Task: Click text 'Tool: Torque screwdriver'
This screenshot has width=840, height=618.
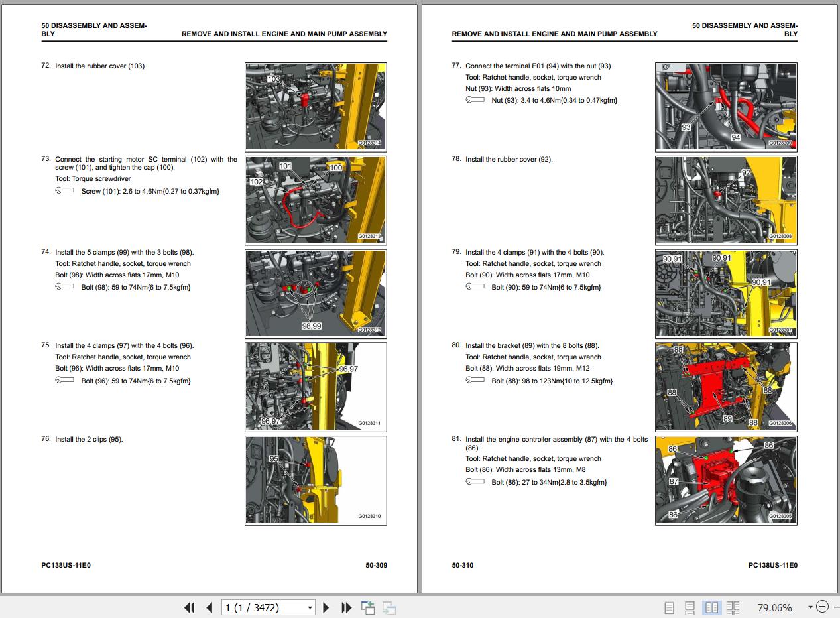Action: (93, 179)
